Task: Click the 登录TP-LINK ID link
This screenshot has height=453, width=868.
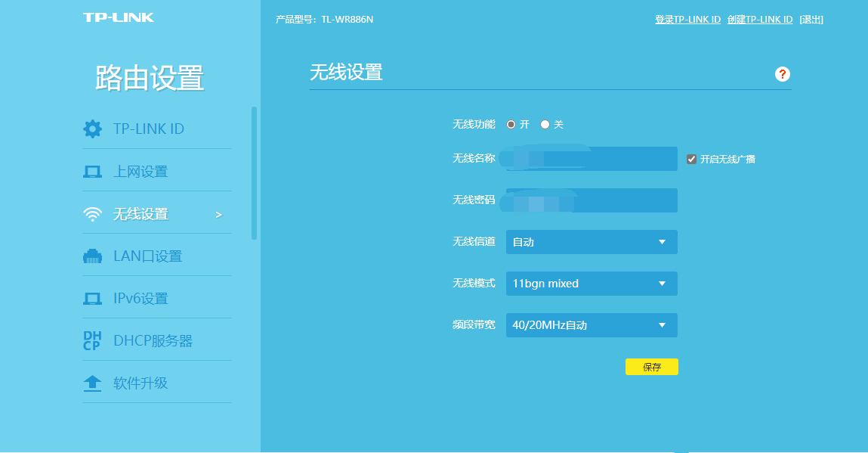Action: point(687,19)
